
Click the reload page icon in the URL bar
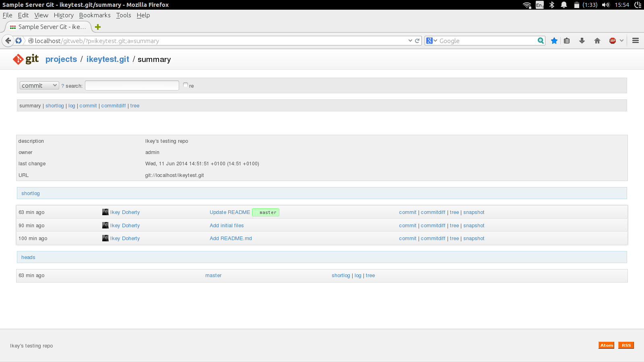417,41
